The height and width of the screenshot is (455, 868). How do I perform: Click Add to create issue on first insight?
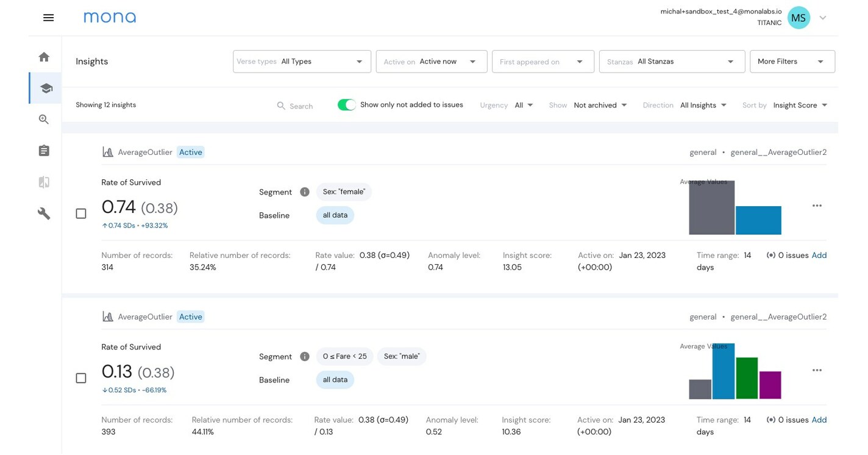click(x=819, y=255)
